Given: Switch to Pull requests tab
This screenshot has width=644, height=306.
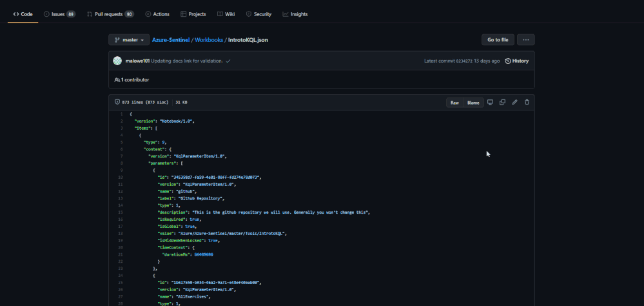Looking at the screenshot, I should click(110, 14).
